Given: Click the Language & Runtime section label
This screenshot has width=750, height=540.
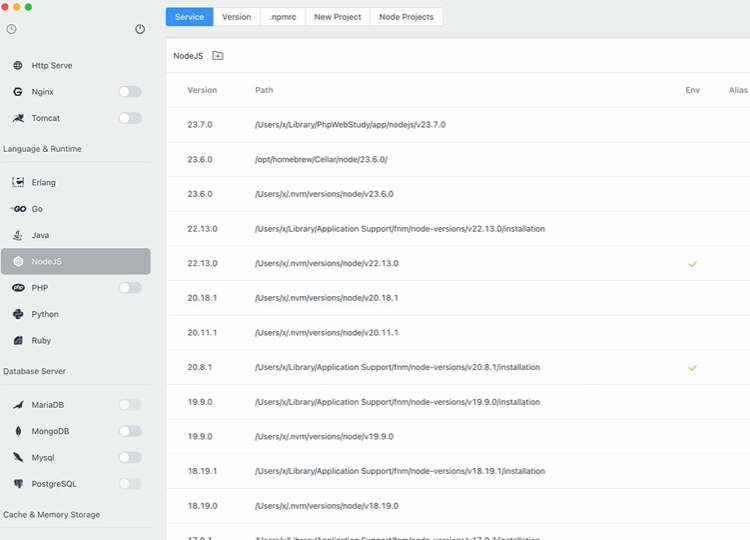Looking at the screenshot, I should (42, 149).
